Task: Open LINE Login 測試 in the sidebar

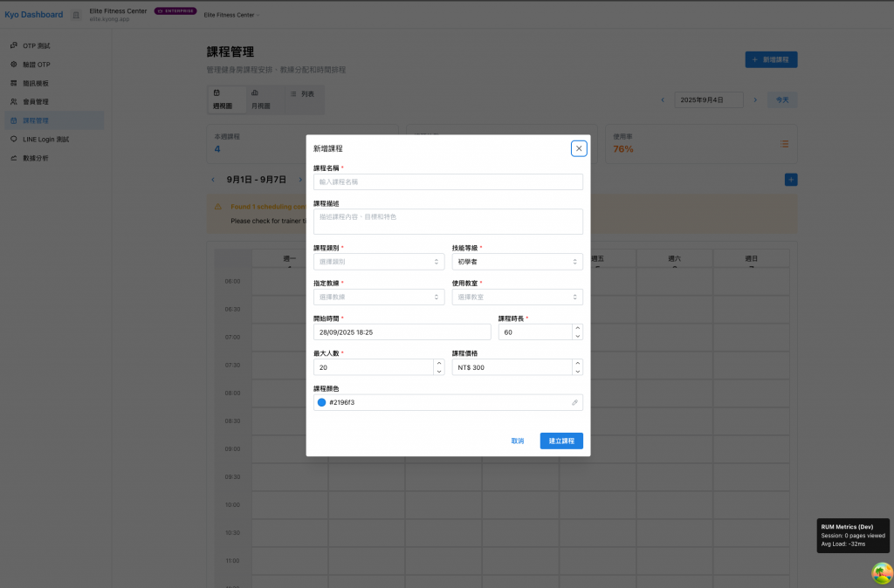Action: pos(54,139)
